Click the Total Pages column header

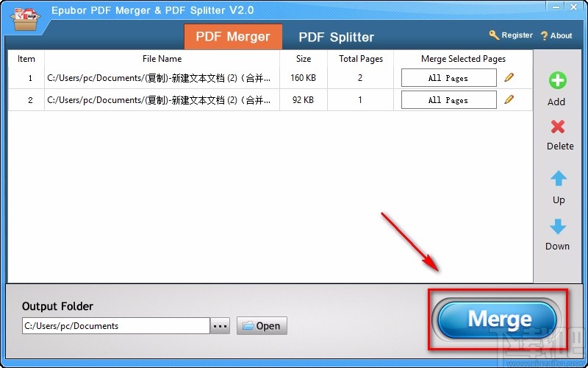tap(361, 59)
